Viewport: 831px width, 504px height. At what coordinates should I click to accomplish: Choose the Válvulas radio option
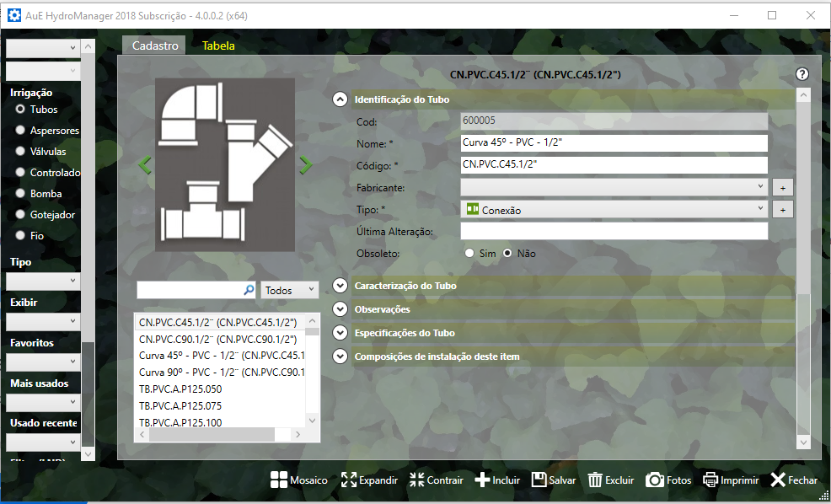click(20, 152)
